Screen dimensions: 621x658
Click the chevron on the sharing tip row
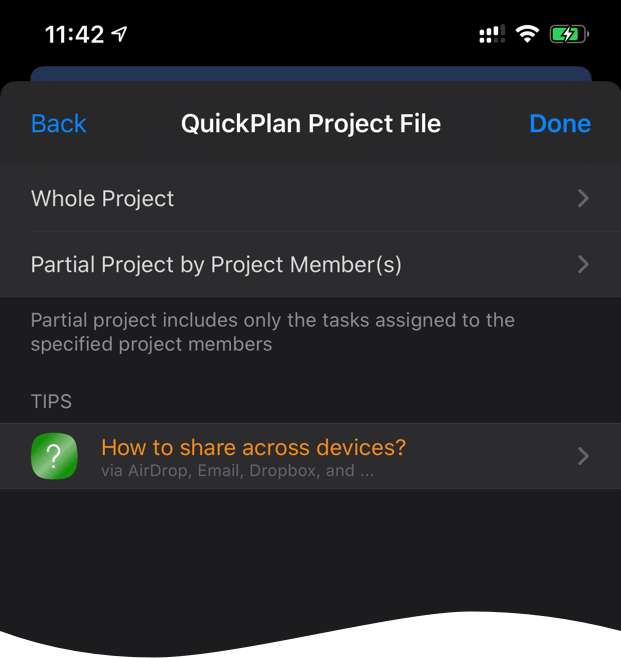tap(583, 456)
